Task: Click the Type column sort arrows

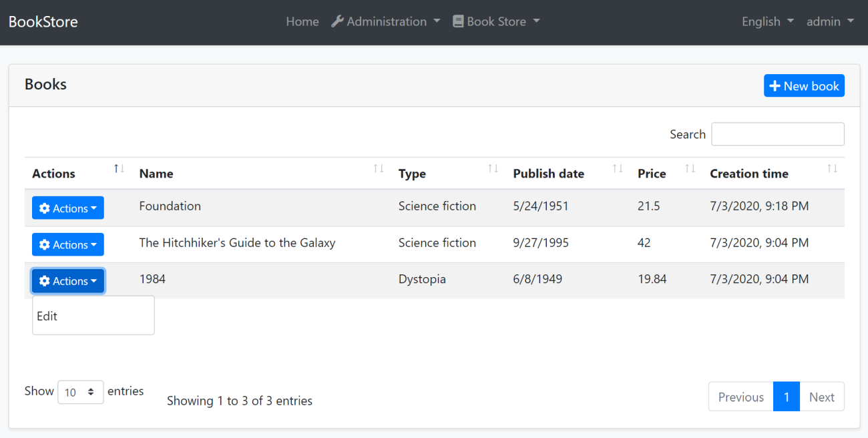Action: click(x=493, y=169)
